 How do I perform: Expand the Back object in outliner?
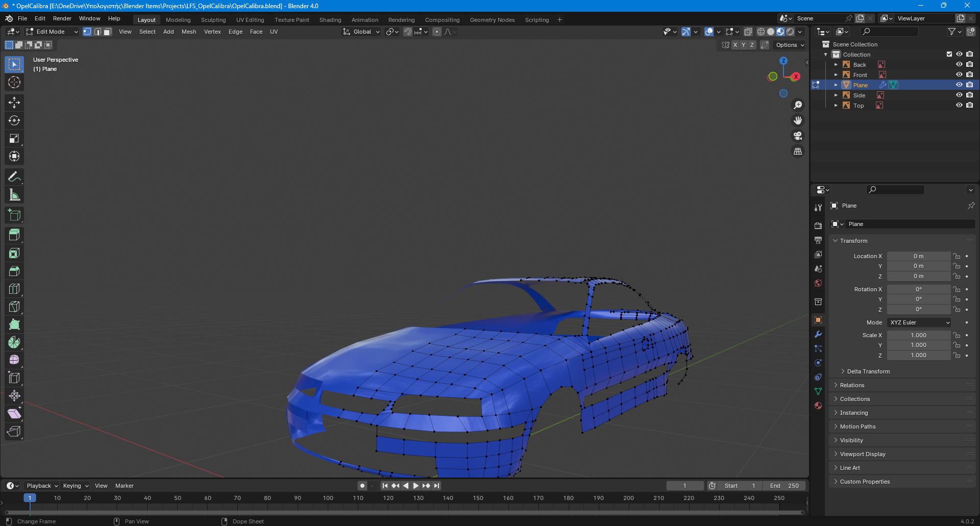[x=836, y=65]
